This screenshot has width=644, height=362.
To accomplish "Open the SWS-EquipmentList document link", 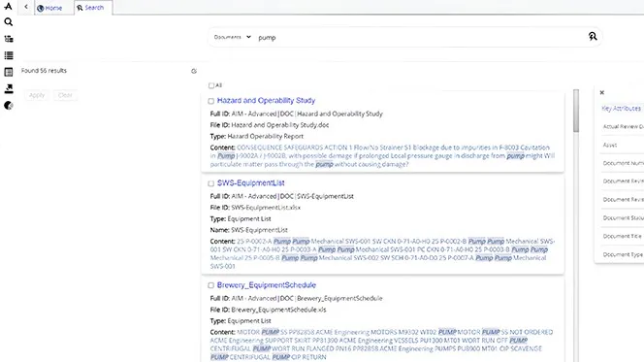I will coord(250,182).
